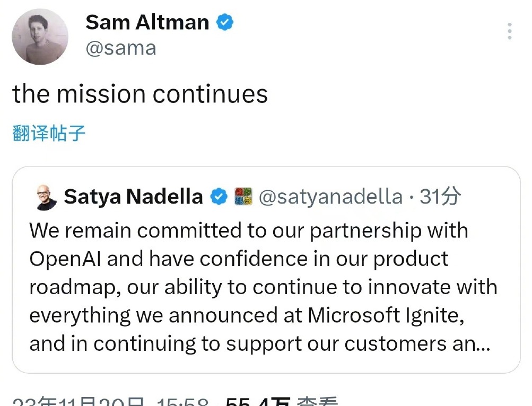532x406 pixels.
Task: Click the 翻译帖子 translate post link
Action: (x=48, y=133)
